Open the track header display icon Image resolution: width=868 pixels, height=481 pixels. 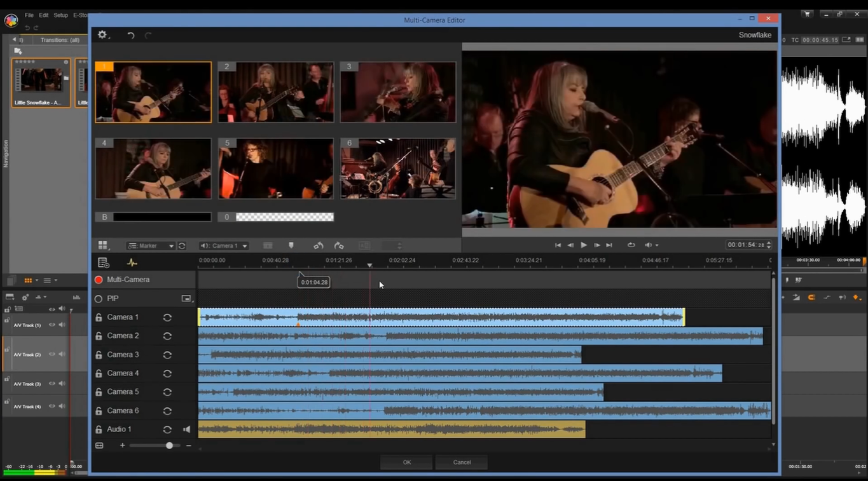tap(103, 262)
